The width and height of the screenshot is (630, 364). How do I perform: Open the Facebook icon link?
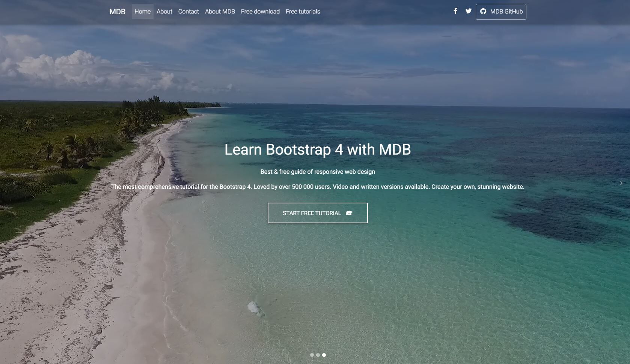point(455,11)
